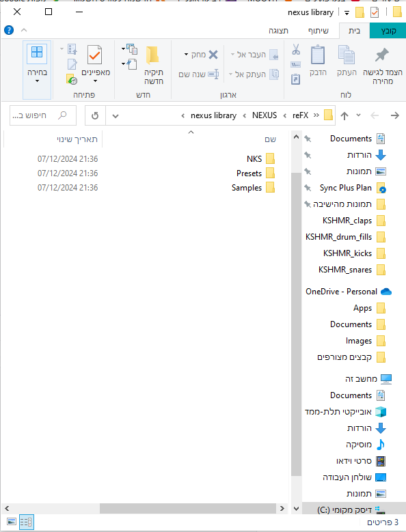Open the Delete (מחק) dropdown arrow
406x532 pixels.
coord(186,55)
